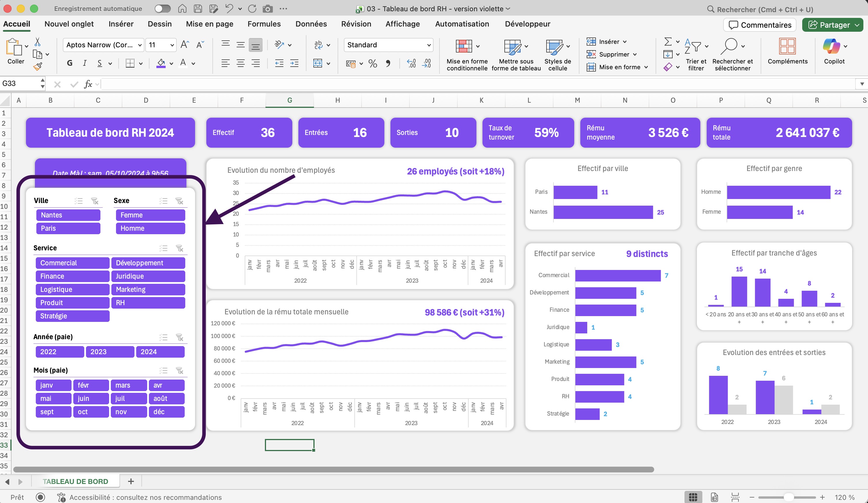Click the Bold (G) formatting icon
The image size is (868, 503).
(x=70, y=63)
